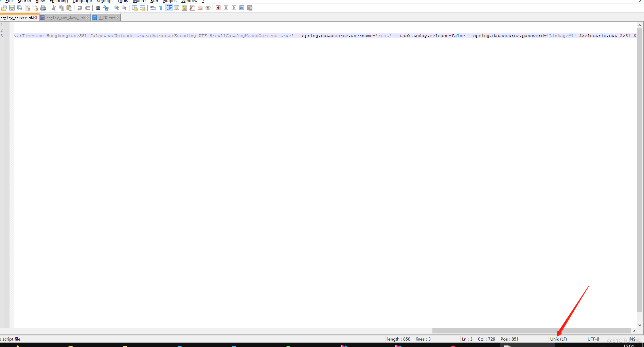Switch to the deploy_server.sh tab
Viewport: 644px width, 347px height.
click(x=17, y=18)
